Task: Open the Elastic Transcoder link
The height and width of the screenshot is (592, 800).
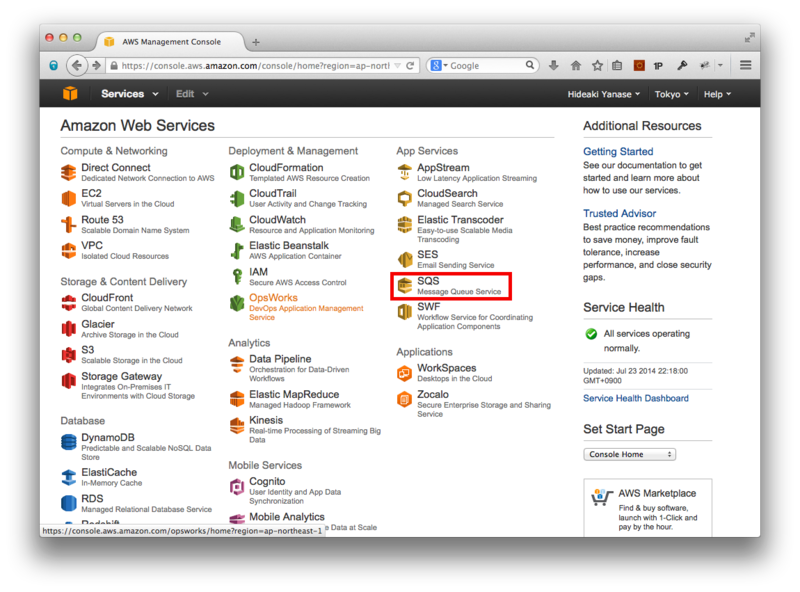Action: point(460,219)
